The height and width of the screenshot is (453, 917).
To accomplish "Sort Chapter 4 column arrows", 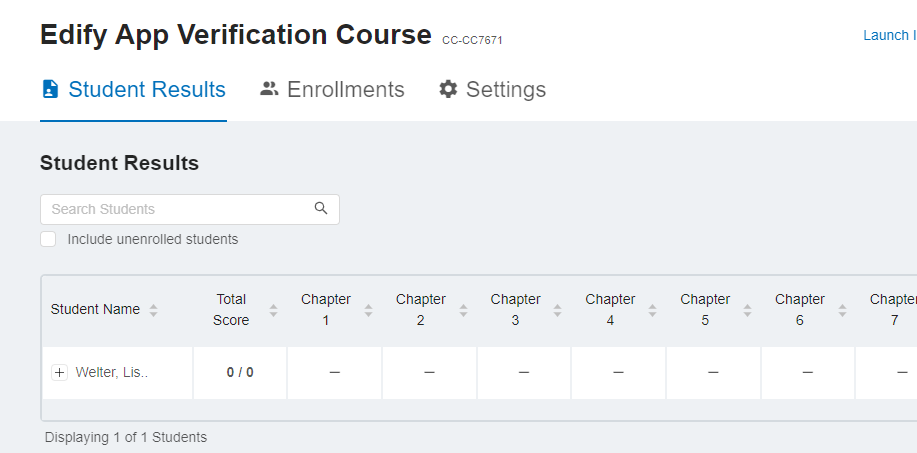I will [652, 310].
